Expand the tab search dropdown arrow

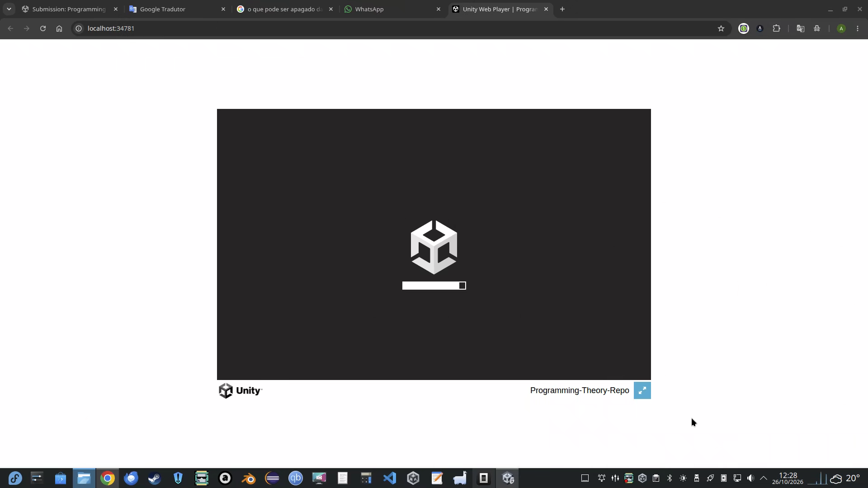coord(9,9)
